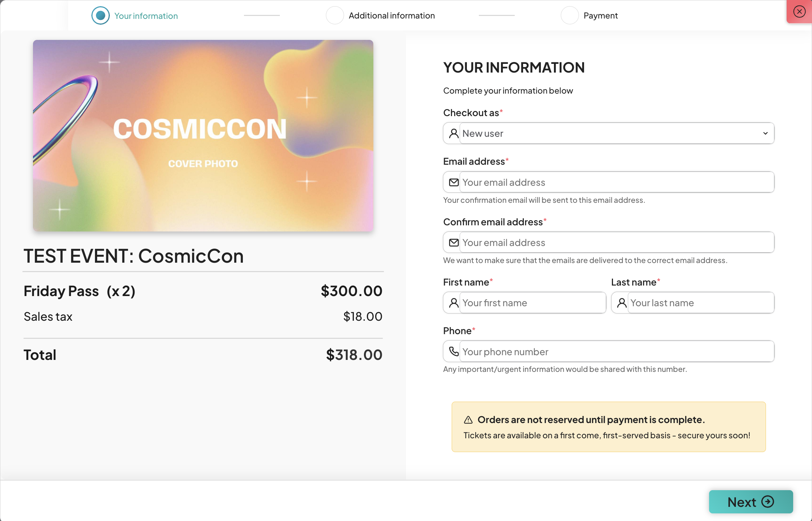This screenshot has width=812, height=521.
Task: Click the person icon in Checkout as
Action: (x=453, y=134)
